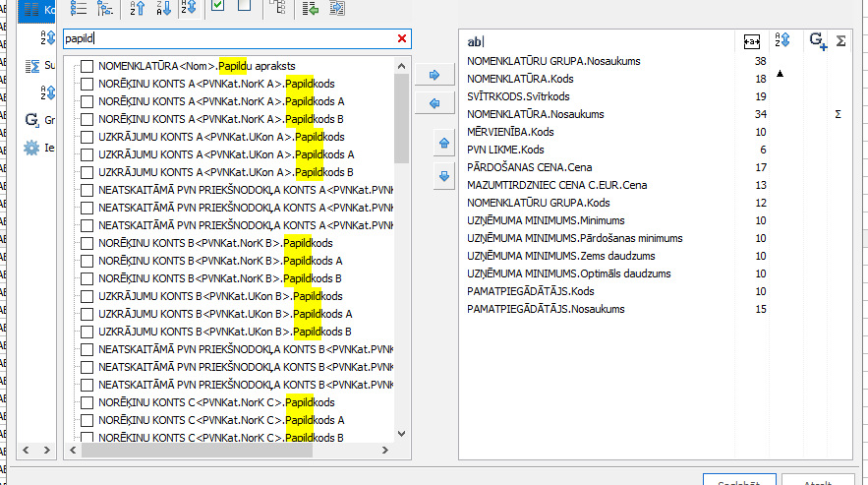Click the check all fields toolbar icon
Screen dimensions: 868x485
pyautogui.click(x=217, y=6)
